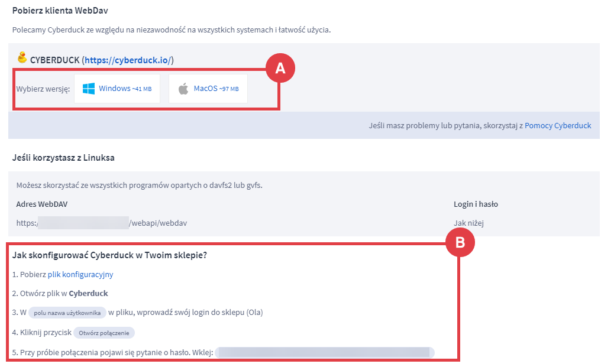Click the 'Pobierz klienta WebDav' heading

click(60, 11)
